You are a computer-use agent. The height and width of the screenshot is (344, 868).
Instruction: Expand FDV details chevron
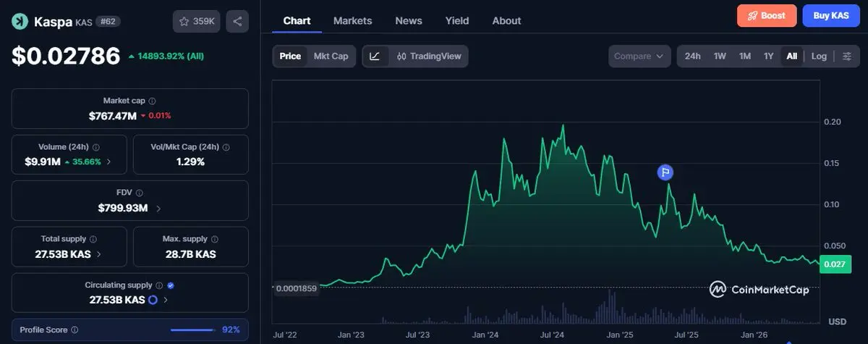pyautogui.click(x=158, y=209)
